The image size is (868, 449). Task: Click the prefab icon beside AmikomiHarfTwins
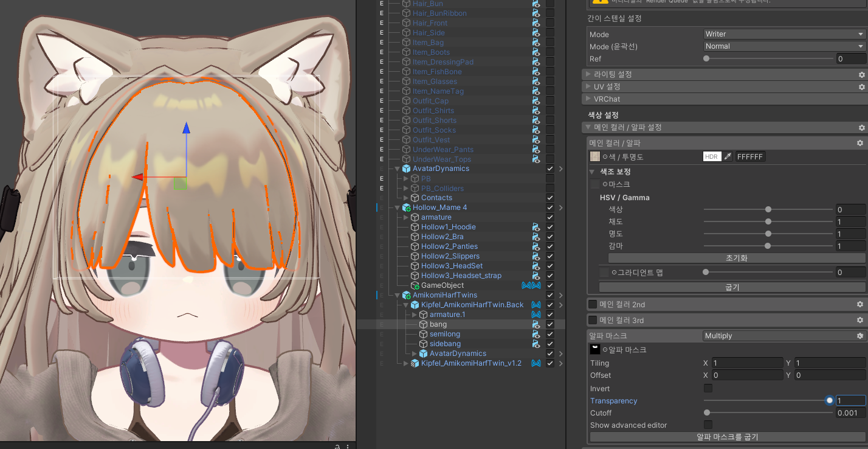[x=407, y=295]
